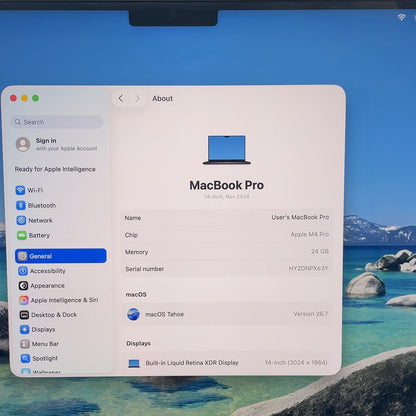Image resolution: width=416 pixels, height=416 pixels.
Task: Open the Appearance icon in sidebar
Action: (x=23, y=286)
